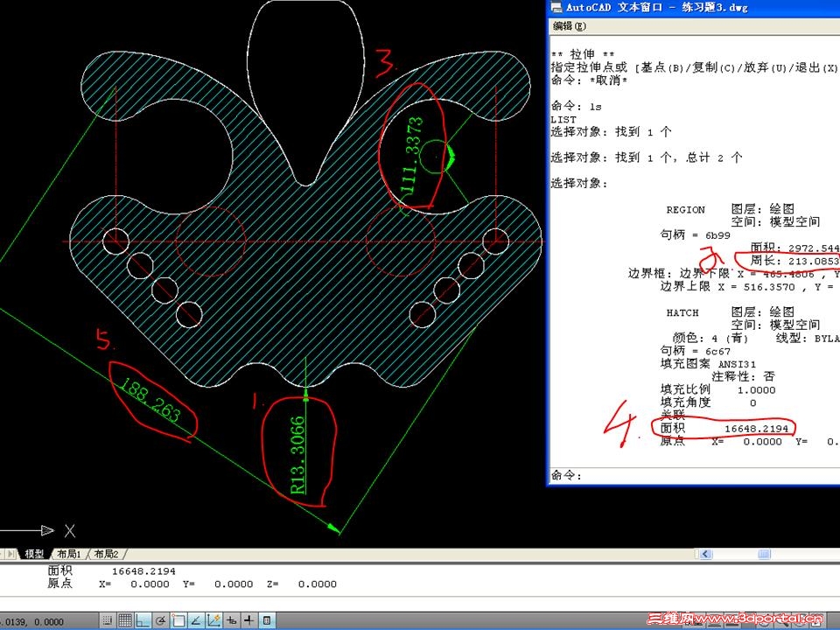Click the 原点 X= 0.0000 line in command line

[192, 584]
